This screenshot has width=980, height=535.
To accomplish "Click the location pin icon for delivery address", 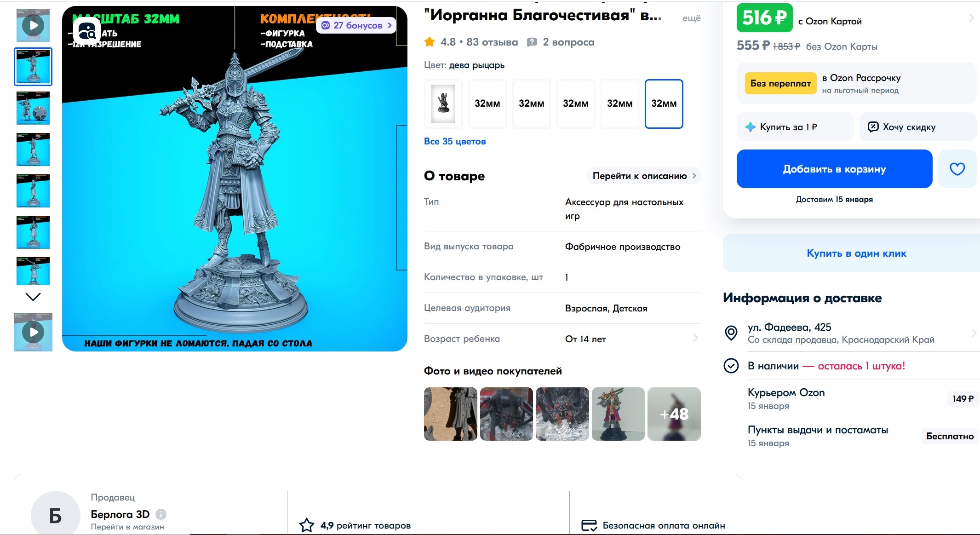I will coord(731,333).
